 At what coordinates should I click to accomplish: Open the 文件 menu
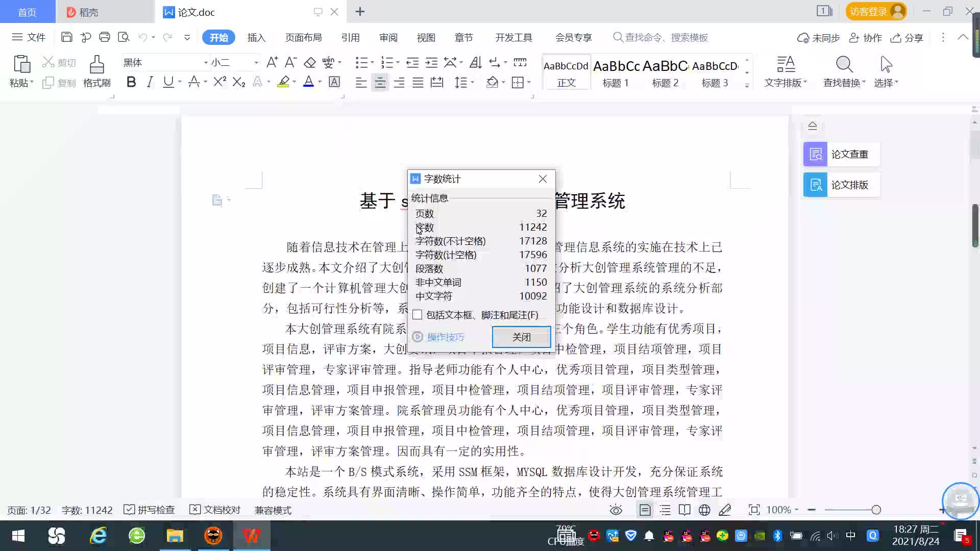click(x=29, y=37)
